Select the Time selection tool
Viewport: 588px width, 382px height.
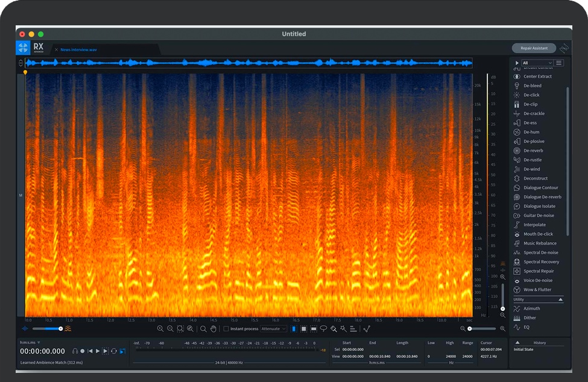tap(294, 329)
